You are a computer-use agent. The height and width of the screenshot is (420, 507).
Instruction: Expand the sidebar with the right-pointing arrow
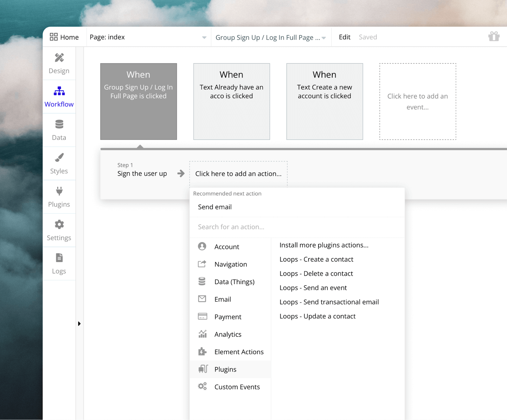pyautogui.click(x=79, y=324)
